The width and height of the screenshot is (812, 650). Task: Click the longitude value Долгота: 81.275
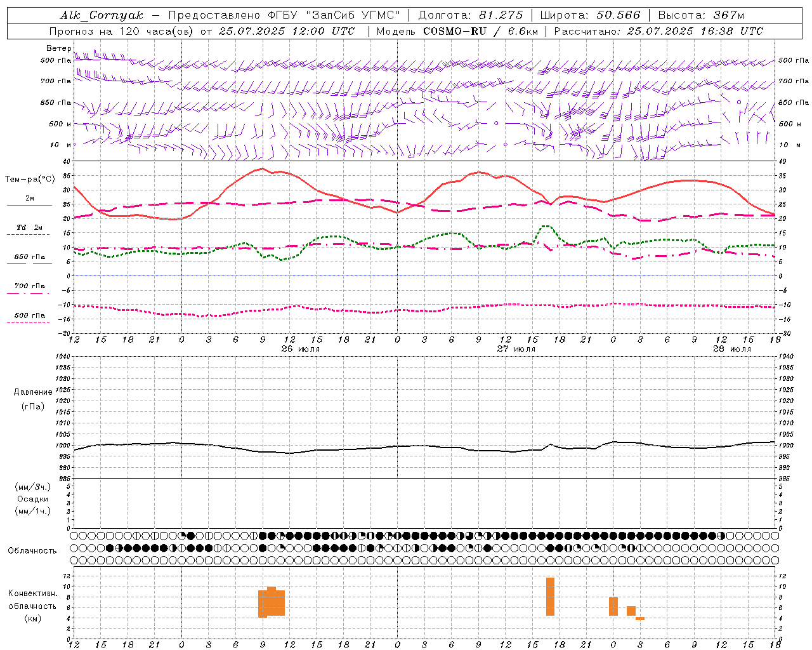(x=471, y=15)
